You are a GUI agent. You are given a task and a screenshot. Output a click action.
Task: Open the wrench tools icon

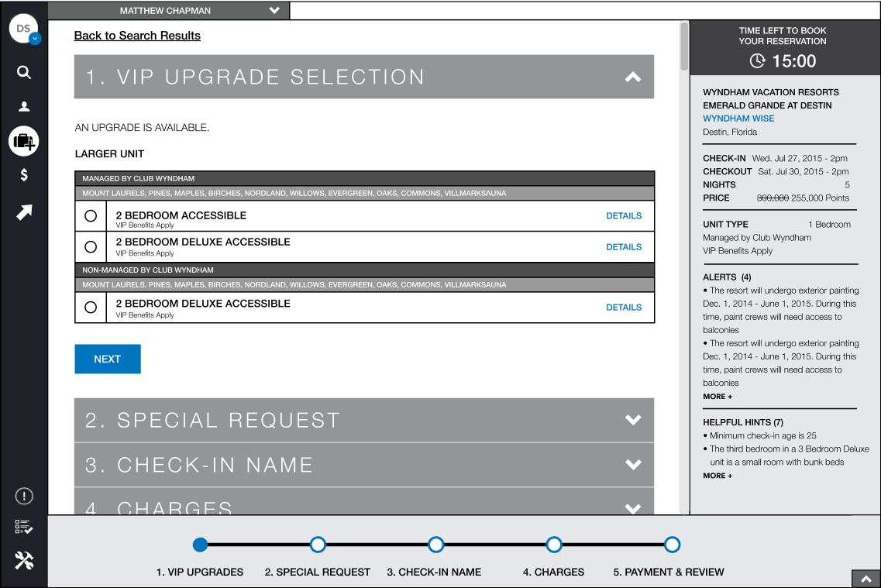(x=24, y=561)
